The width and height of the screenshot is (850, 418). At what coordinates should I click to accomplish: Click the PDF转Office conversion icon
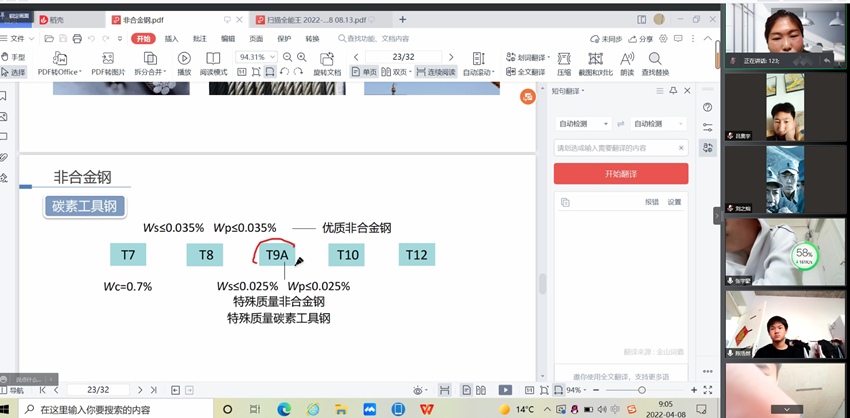pyautogui.click(x=59, y=60)
